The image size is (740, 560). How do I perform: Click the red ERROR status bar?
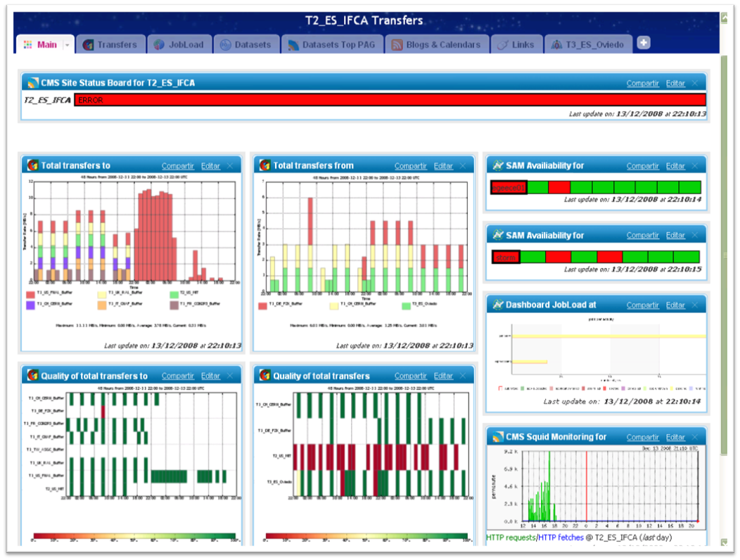coord(389,100)
